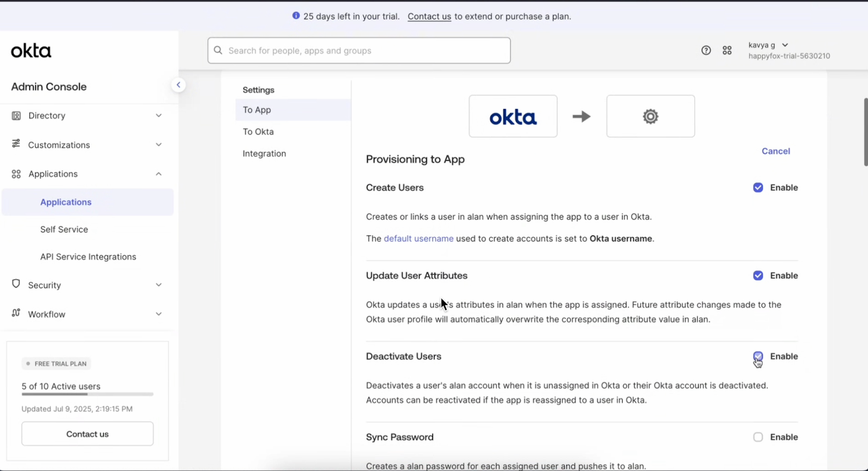The width and height of the screenshot is (868, 471).
Task: Click the Cancel link
Action: (x=775, y=151)
